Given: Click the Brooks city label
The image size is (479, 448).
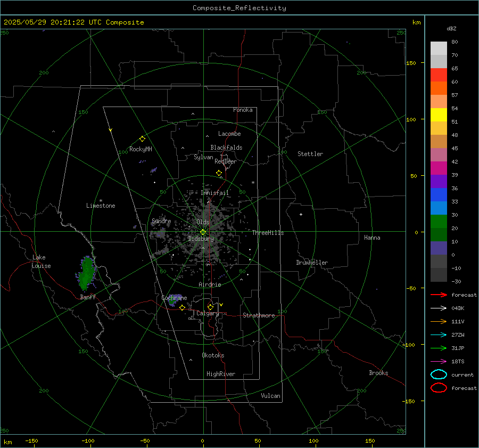Looking at the screenshot, I should pyautogui.click(x=378, y=373).
